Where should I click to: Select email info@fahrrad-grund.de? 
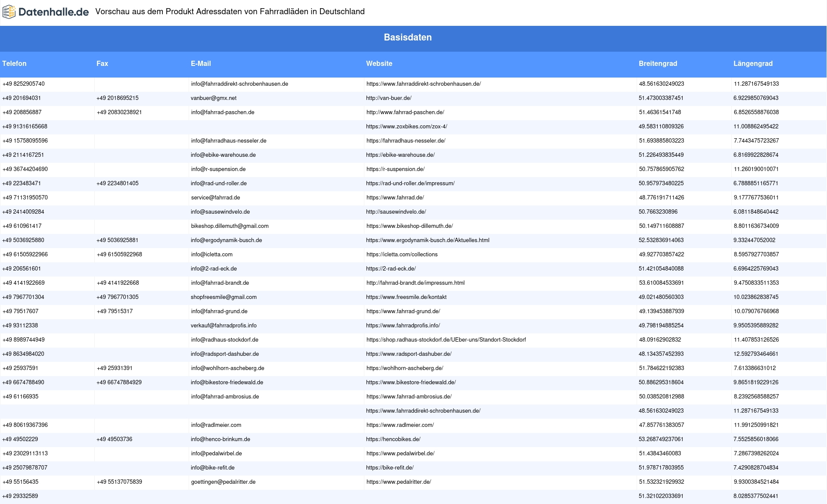coord(219,311)
